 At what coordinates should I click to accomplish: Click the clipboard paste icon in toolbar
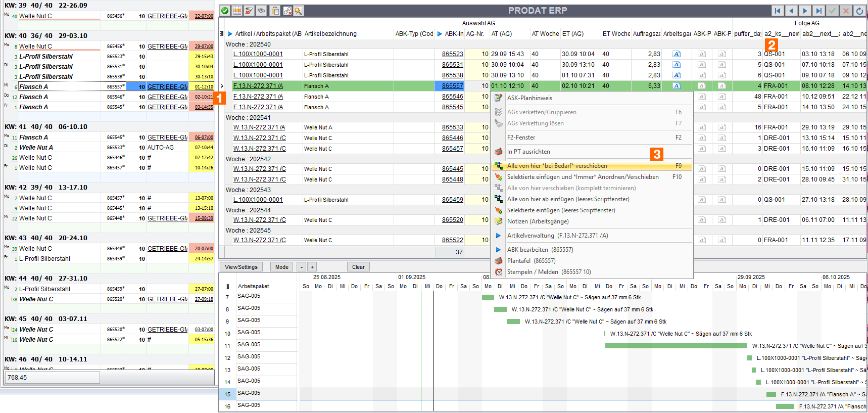pos(274,11)
